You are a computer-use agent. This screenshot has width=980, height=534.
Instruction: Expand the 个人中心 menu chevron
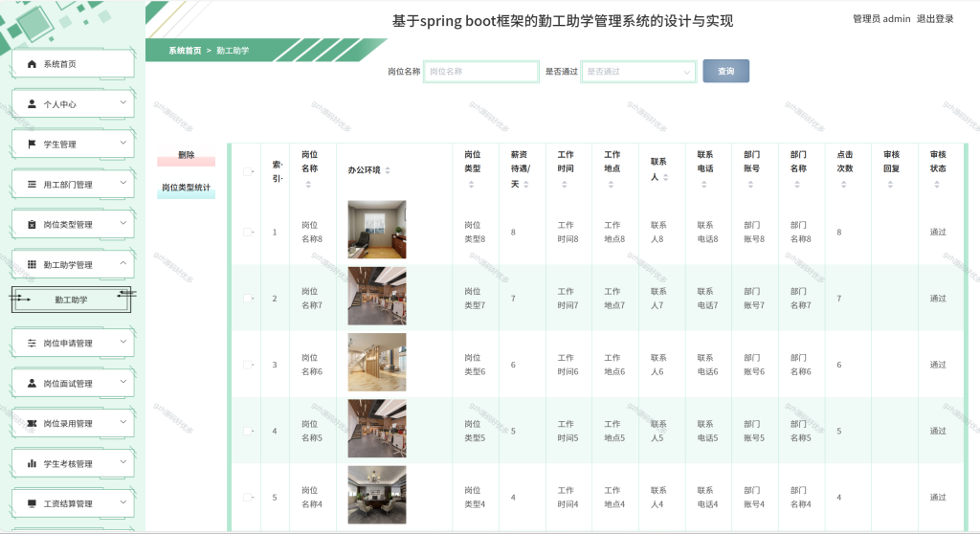click(x=123, y=102)
